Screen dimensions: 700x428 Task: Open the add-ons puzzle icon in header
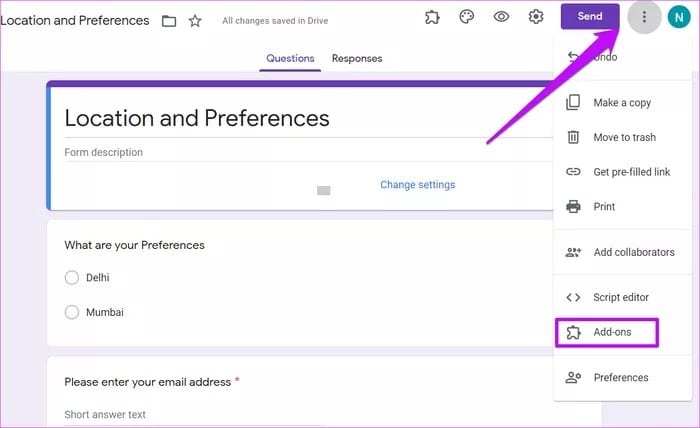tap(432, 17)
